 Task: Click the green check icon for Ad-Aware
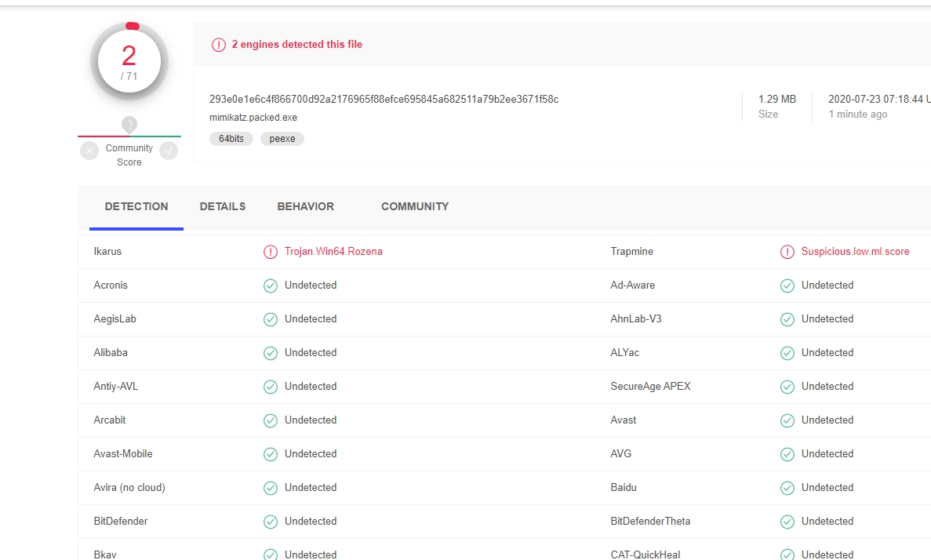tap(787, 285)
